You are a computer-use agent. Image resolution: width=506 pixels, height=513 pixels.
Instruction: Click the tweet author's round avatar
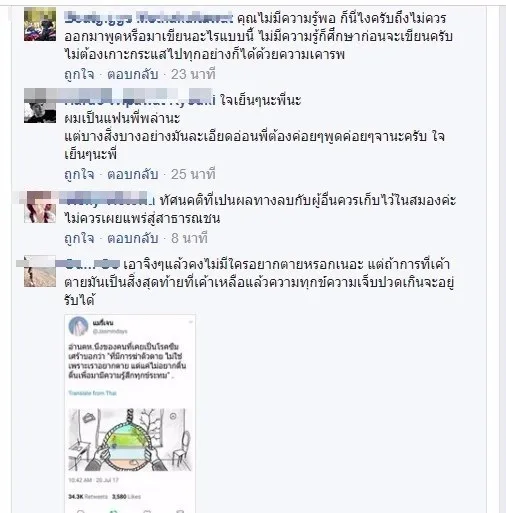(78, 326)
